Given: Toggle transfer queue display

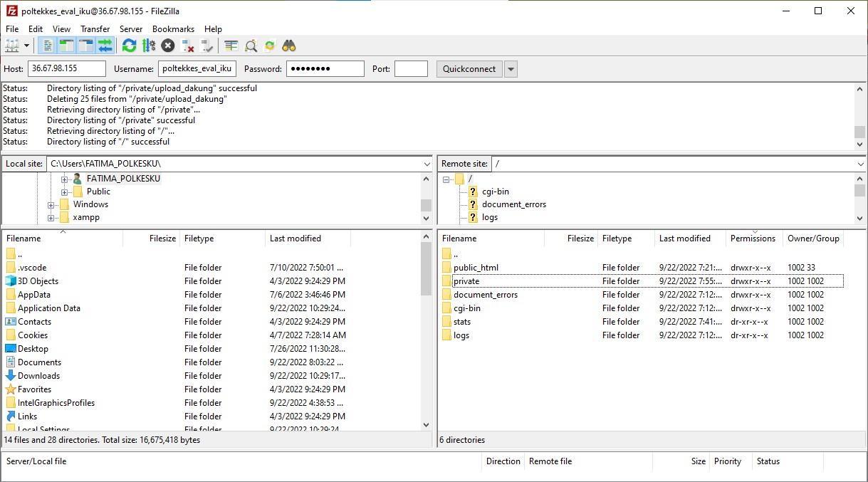Looking at the screenshot, I should click(x=105, y=46).
